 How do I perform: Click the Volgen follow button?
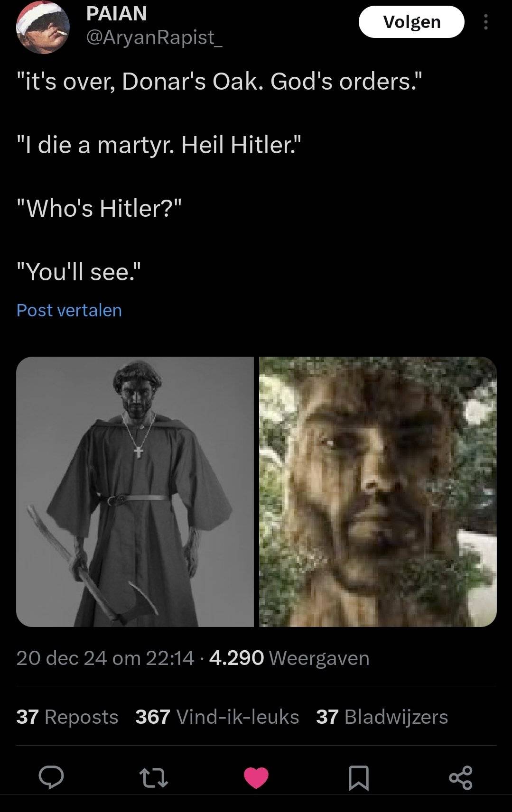[x=411, y=22]
